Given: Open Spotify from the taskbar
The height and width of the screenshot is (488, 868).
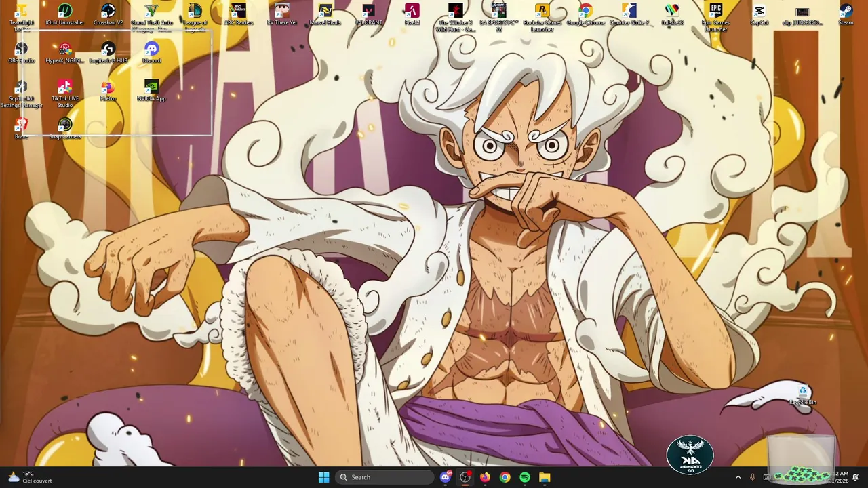Looking at the screenshot, I should [525, 477].
